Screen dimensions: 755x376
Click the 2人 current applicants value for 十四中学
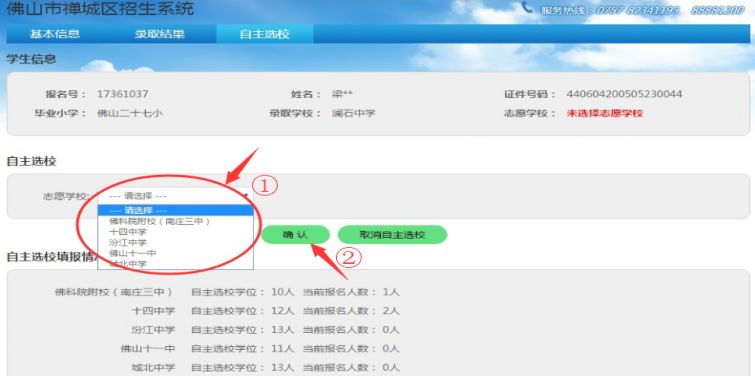(391, 311)
